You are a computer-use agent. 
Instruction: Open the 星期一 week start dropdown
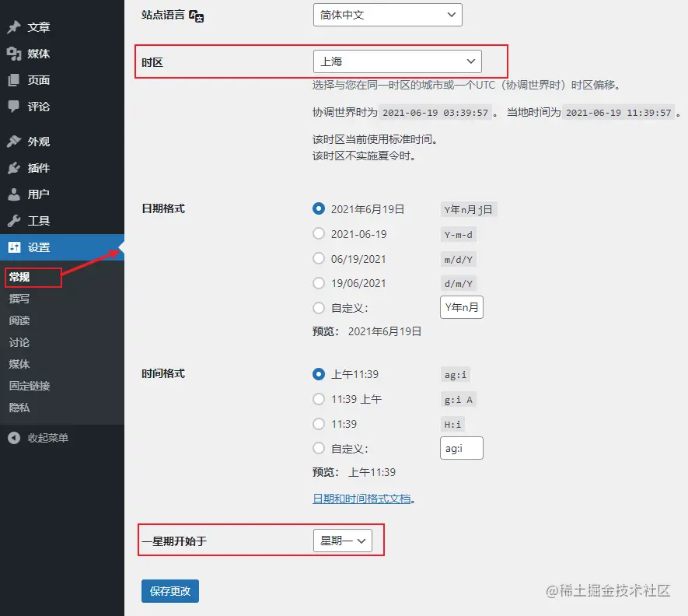tap(342, 541)
